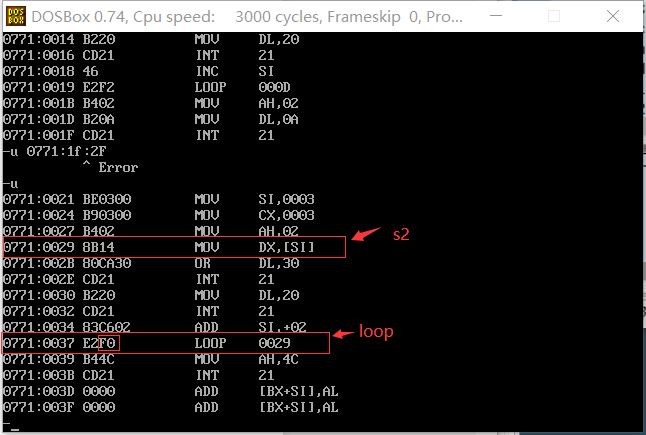This screenshot has height=435, width=646.
Task: Click line 0771:001F INT 21
Action: point(138,136)
